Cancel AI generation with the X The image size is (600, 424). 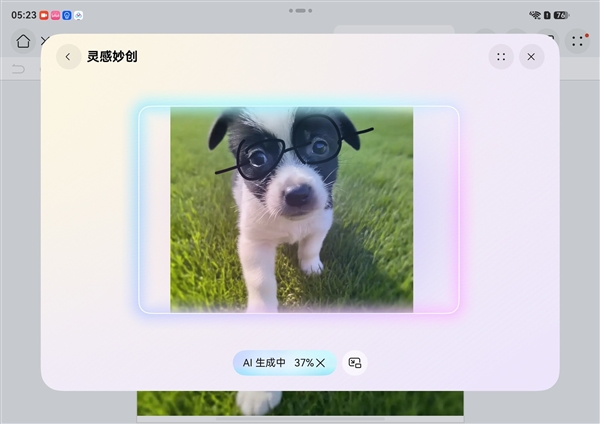[321, 363]
